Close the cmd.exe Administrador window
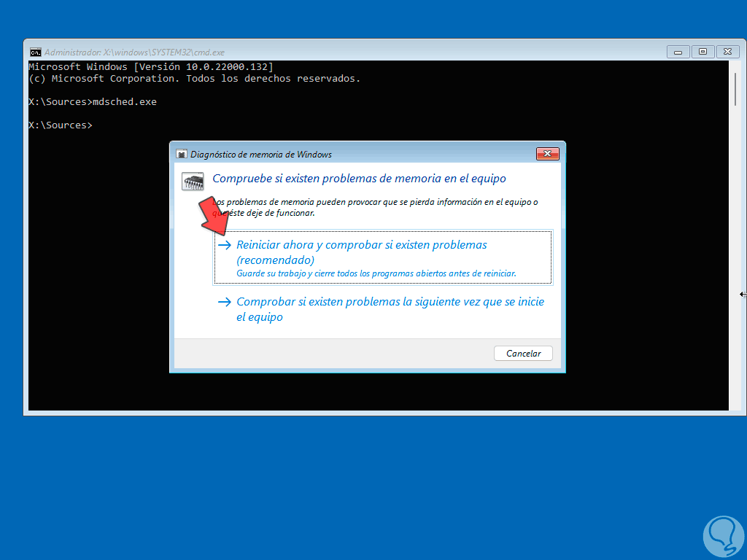This screenshot has width=747, height=560. tap(727, 52)
